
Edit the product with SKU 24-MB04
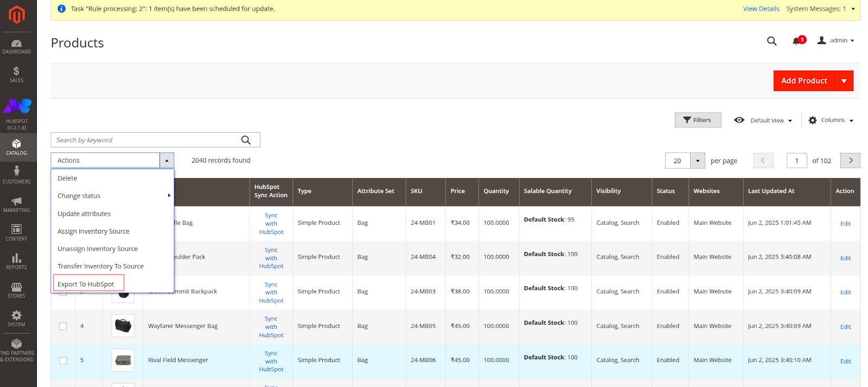pyautogui.click(x=845, y=258)
